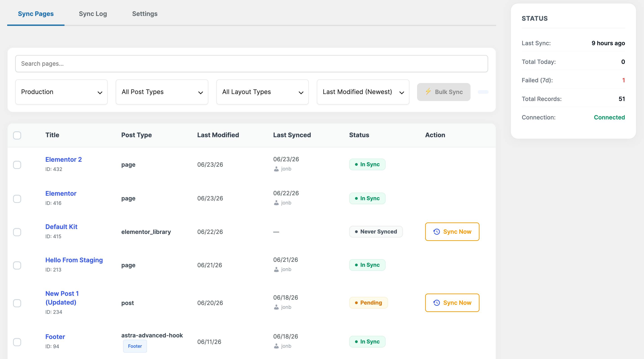Click the user icon in New Post 1 row
This screenshot has height=359, width=644.
pos(276,307)
